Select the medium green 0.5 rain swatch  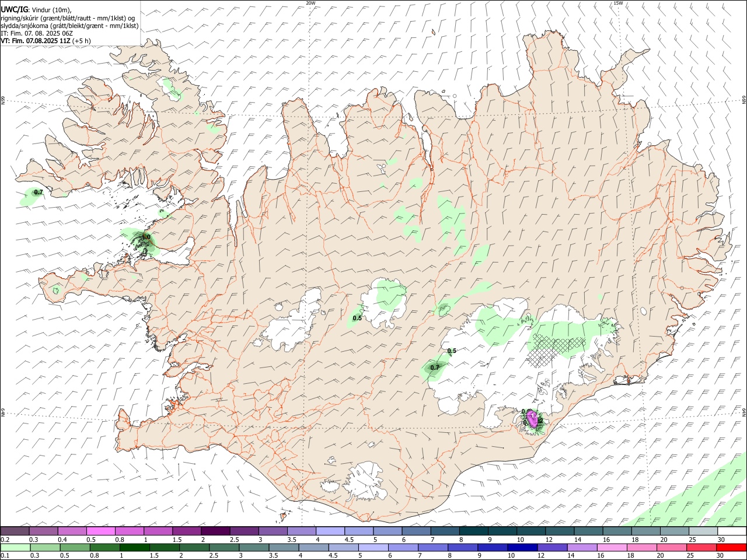(74, 548)
